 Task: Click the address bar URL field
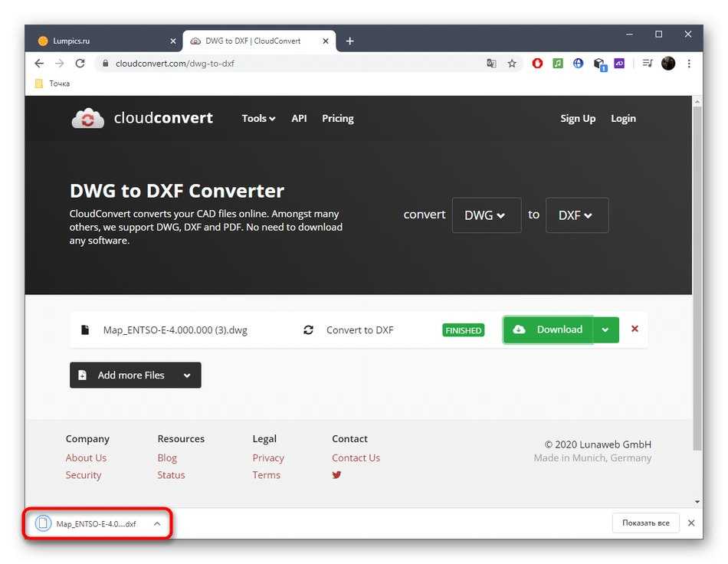(291, 64)
